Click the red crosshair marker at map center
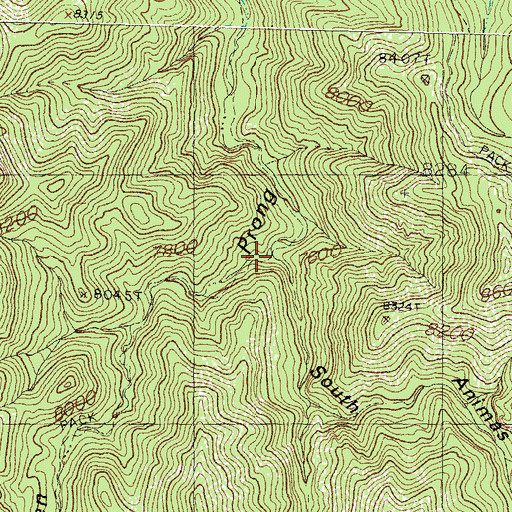512x512 pixels. (256, 256)
